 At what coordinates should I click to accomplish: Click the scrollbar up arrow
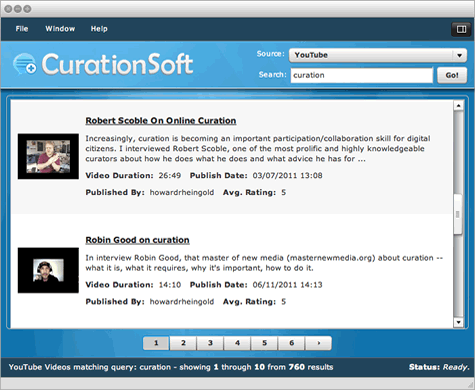(459, 106)
